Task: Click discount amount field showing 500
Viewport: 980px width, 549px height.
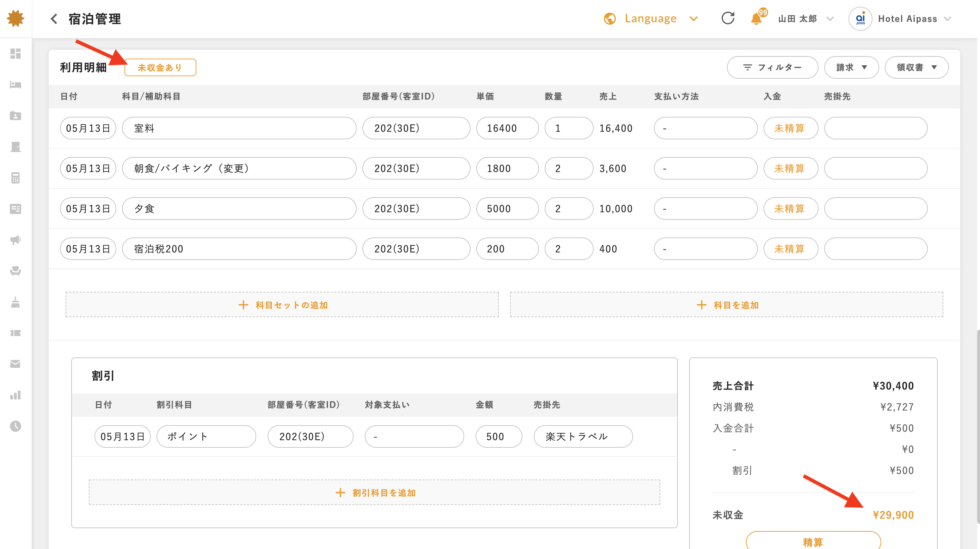Action: click(x=499, y=436)
